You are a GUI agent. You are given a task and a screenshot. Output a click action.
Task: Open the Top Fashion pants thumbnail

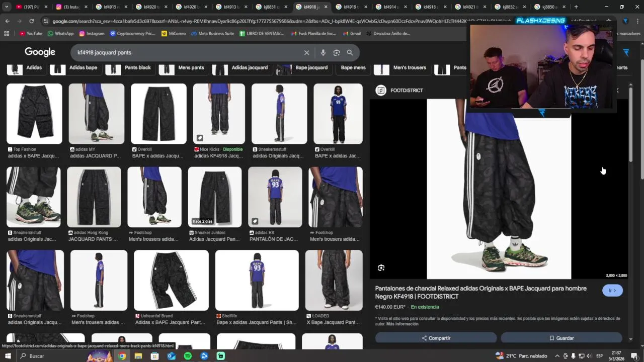(x=34, y=114)
